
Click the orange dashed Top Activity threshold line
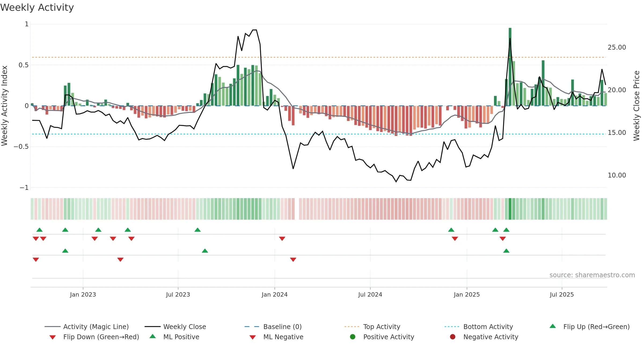[x=319, y=57]
